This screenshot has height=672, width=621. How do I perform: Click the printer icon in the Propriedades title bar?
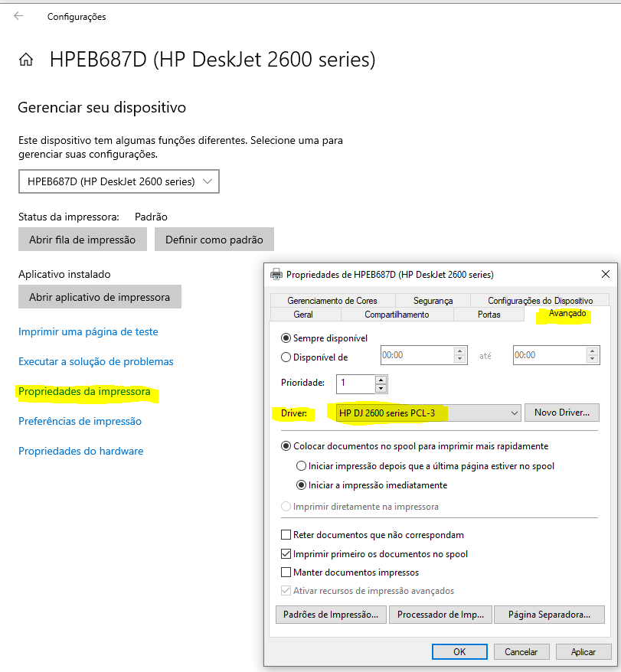[x=276, y=274]
